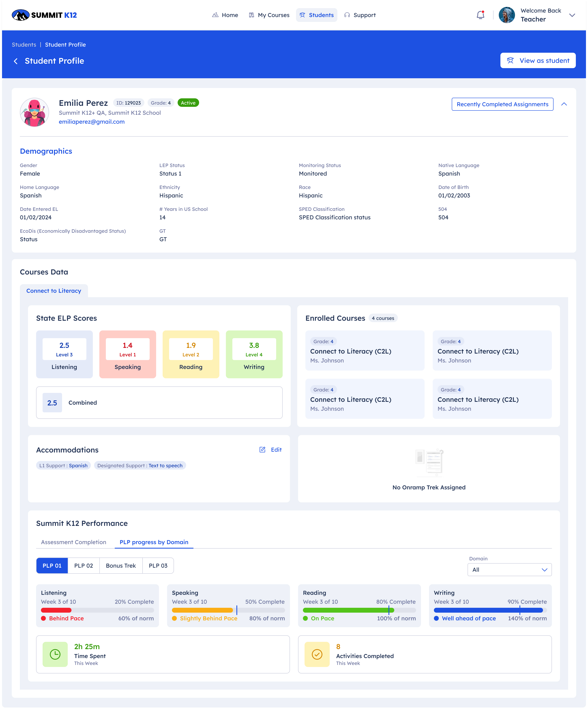This screenshot has width=588, height=714.
Task: Click the Reading 1.9 score card
Action: [191, 354]
